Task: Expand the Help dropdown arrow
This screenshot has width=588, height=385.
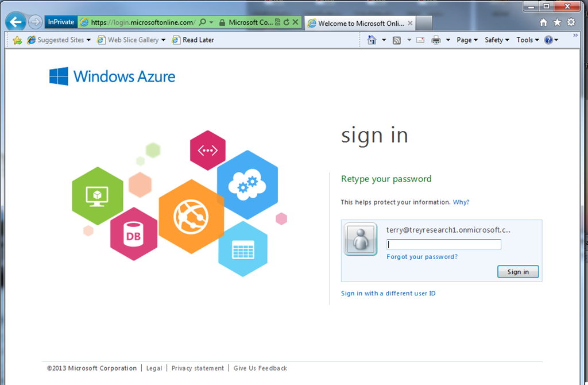Action: [x=556, y=40]
